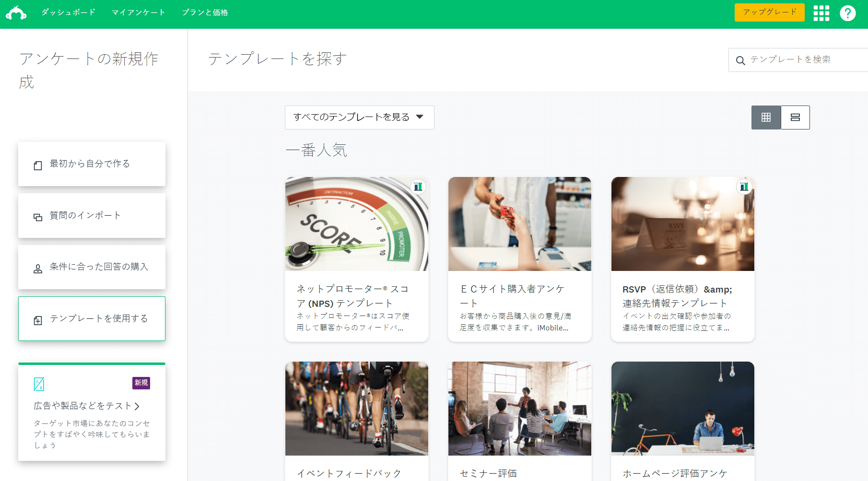
Task: Expand the すべてのテンプレートを見る dropdown
Action: pyautogui.click(x=360, y=117)
